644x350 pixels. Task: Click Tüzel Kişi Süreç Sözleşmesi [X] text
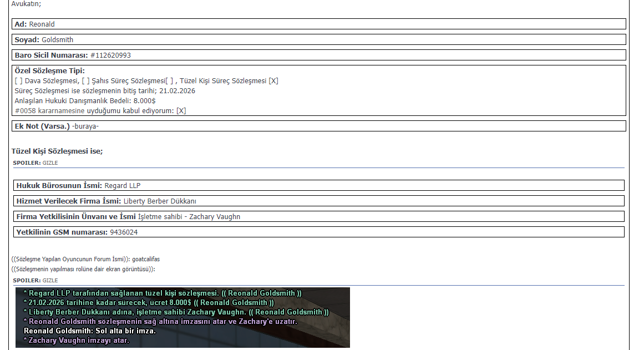tap(229, 81)
